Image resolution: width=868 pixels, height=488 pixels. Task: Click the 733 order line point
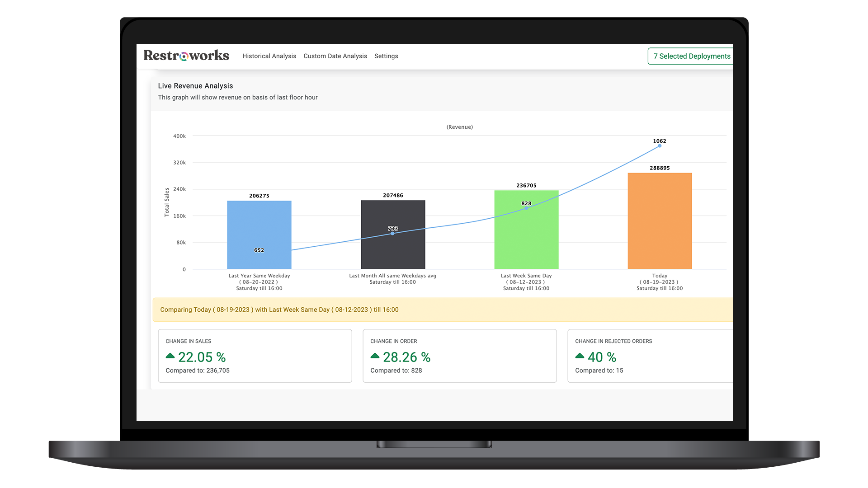pos(392,234)
